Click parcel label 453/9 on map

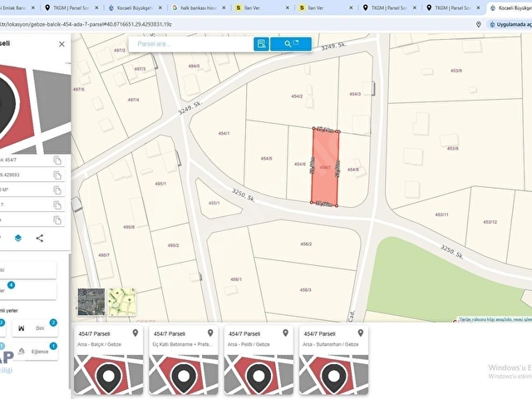[456, 71]
